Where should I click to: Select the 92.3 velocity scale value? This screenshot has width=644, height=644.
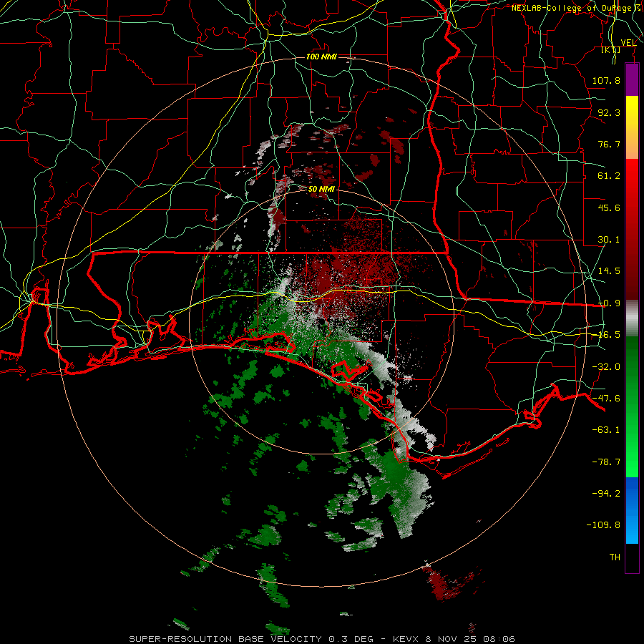(609, 112)
